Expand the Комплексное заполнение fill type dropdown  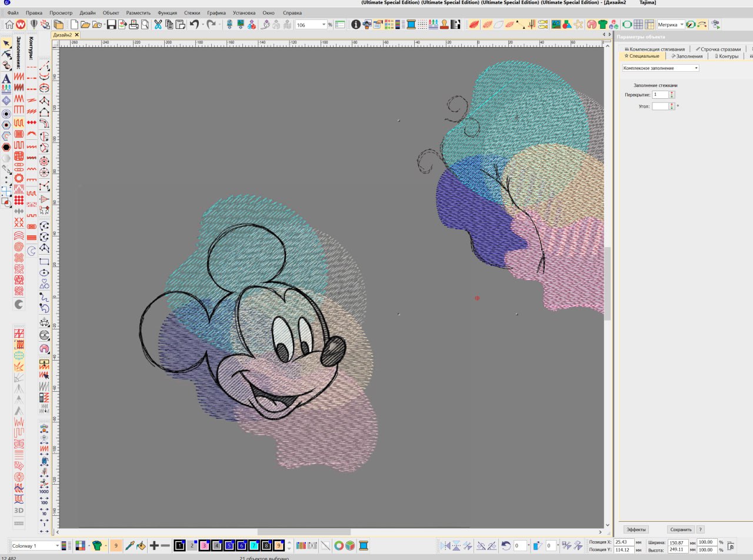click(696, 68)
